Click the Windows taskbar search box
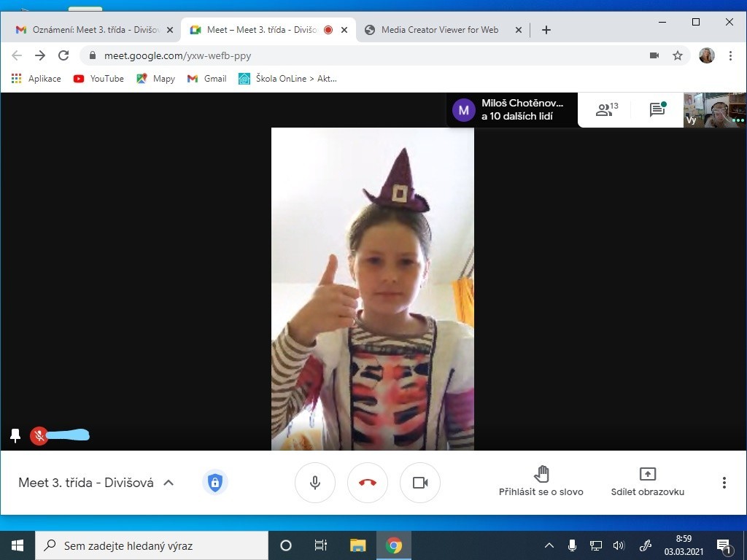This screenshot has height=560, width=747. click(152, 545)
